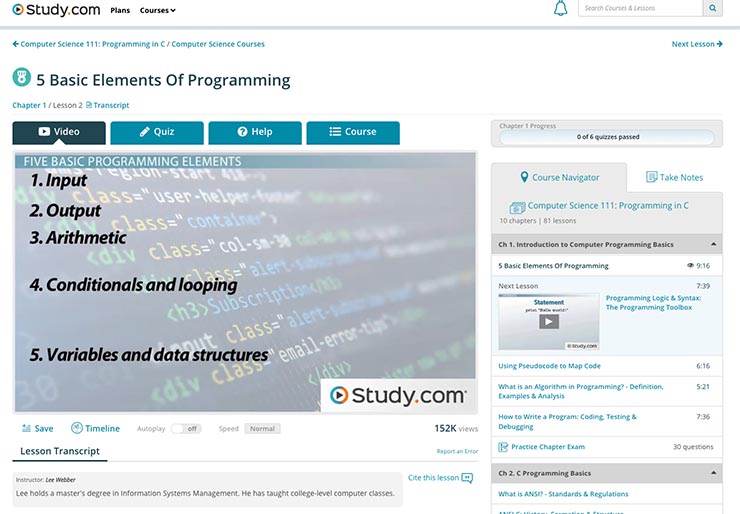Go to Next Lesson link
740x514 pixels.
[697, 44]
